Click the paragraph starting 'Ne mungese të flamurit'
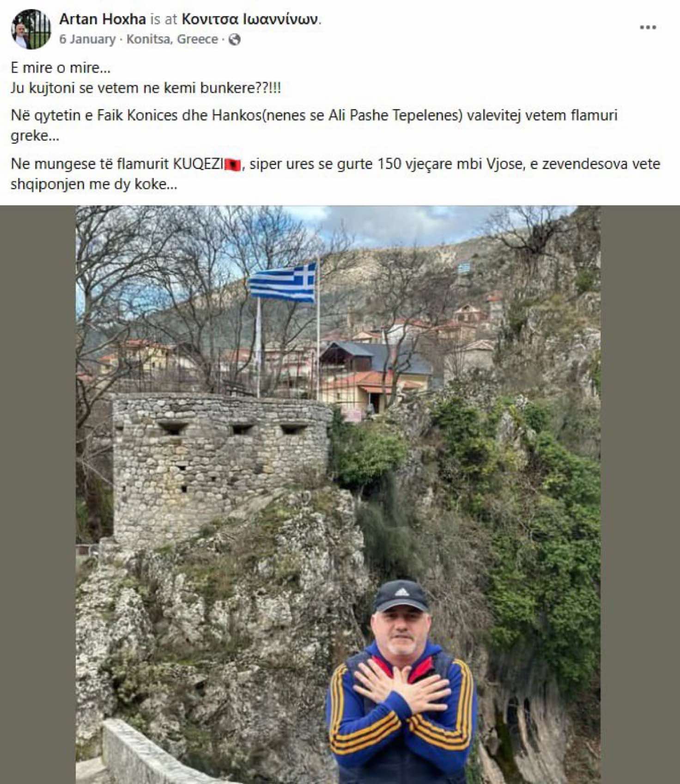Viewport: 680px width, 784px height. 335,174
